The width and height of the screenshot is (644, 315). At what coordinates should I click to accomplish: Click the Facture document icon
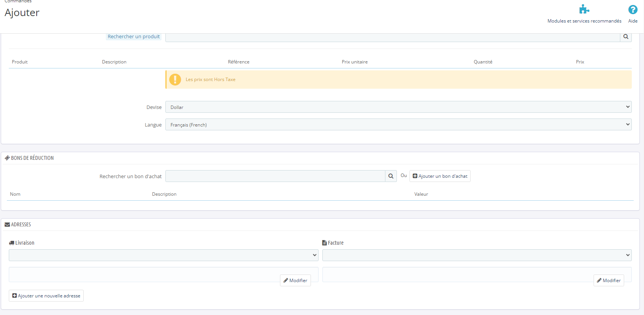(x=325, y=243)
